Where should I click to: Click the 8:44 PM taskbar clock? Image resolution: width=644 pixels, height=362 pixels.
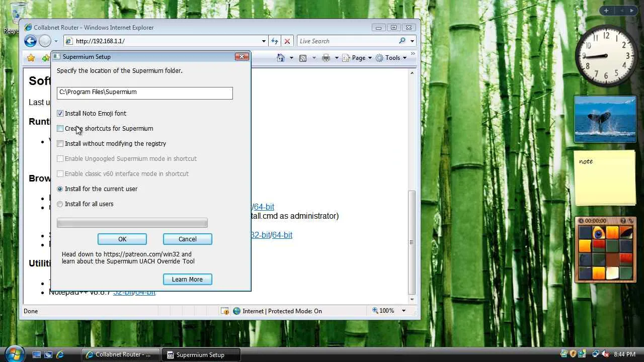(x=625, y=354)
